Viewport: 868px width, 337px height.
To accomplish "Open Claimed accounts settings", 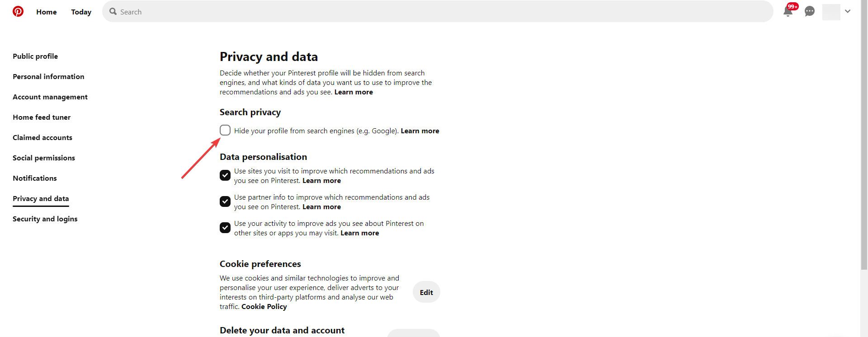I will click(x=42, y=137).
